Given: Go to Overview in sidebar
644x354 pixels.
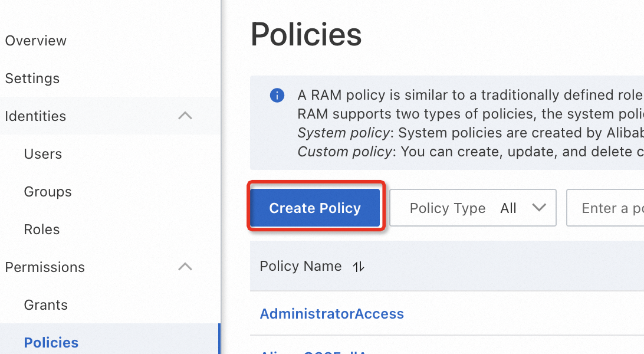Looking at the screenshot, I should [36, 41].
